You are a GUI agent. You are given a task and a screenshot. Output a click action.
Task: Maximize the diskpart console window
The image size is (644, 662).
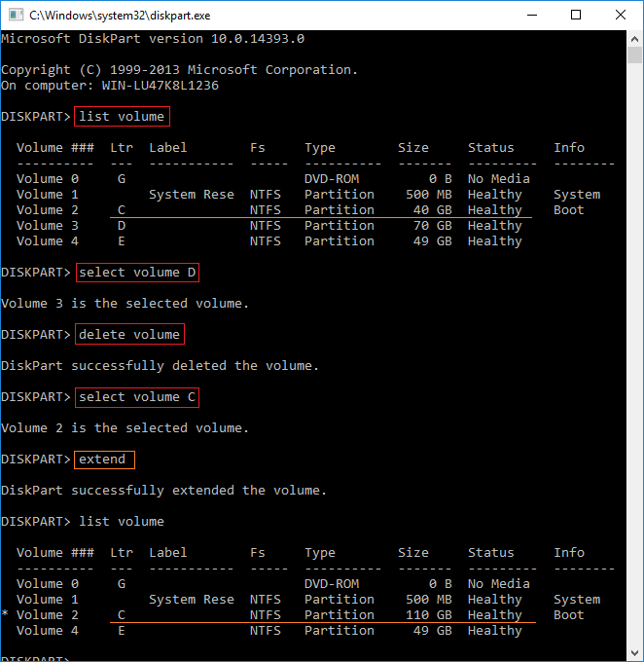(576, 15)
